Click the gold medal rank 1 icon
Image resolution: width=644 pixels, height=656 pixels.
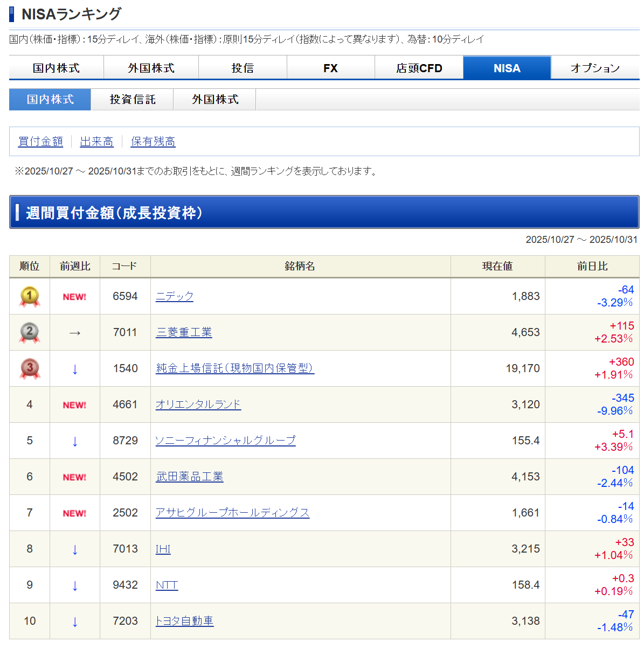pyautogui.click(x=30, y=296)
